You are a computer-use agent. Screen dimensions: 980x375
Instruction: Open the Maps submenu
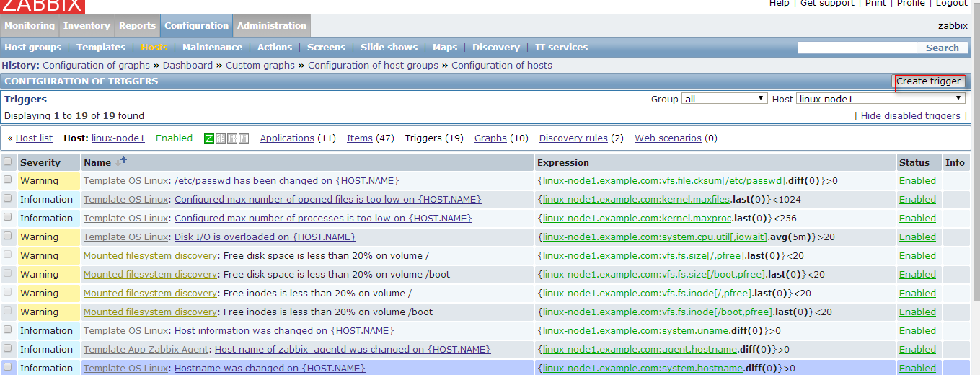[445, 48]
